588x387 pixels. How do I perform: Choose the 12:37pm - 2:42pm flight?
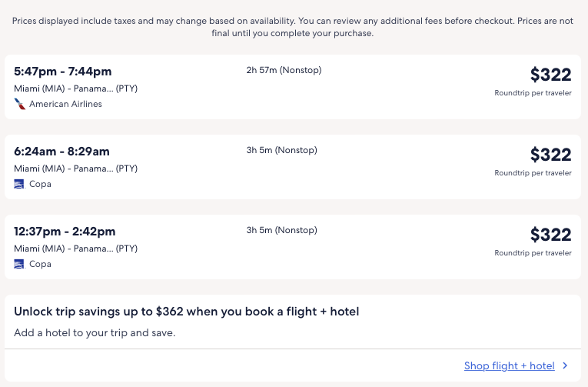(x=65, y=232)
